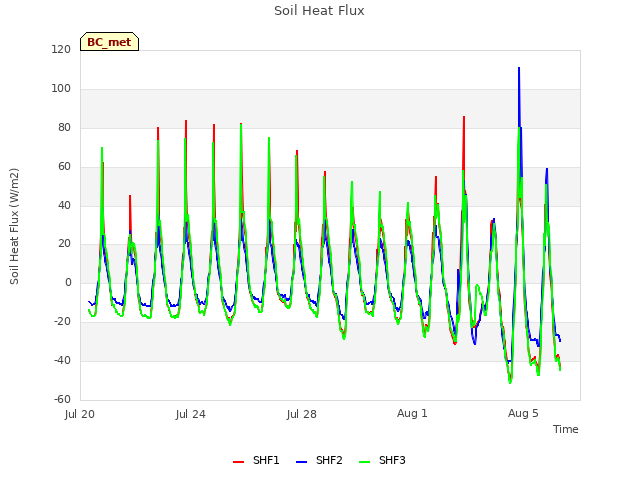This screenshot has width=640, height=480.
Task: Click the Jul 28 x-axis label
Action: click(302, 414)
